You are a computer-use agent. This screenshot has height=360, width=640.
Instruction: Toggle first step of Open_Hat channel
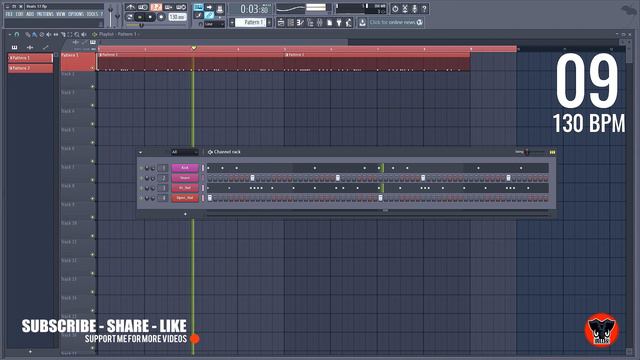coord(210,198)
